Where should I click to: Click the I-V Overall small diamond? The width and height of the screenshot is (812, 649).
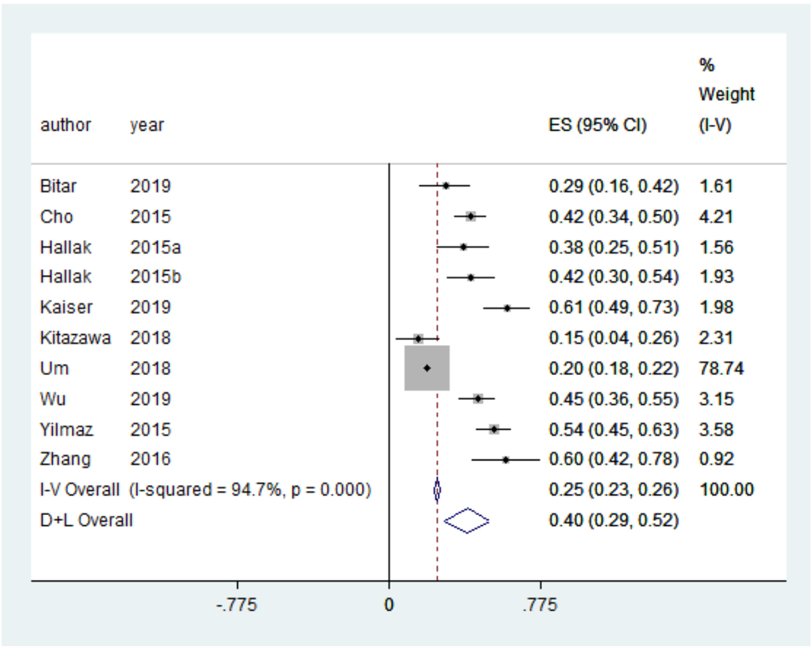point(437,490)
